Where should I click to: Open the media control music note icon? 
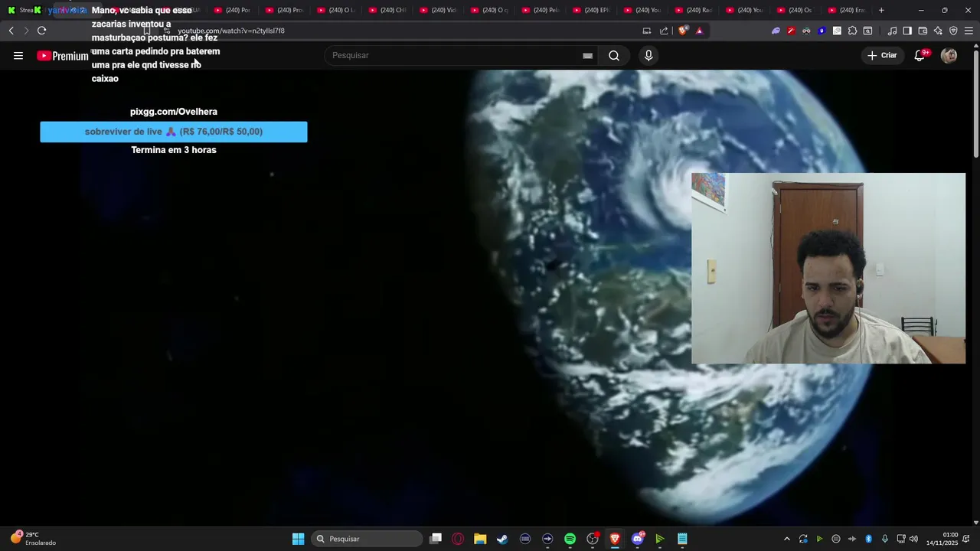[892, 31]
